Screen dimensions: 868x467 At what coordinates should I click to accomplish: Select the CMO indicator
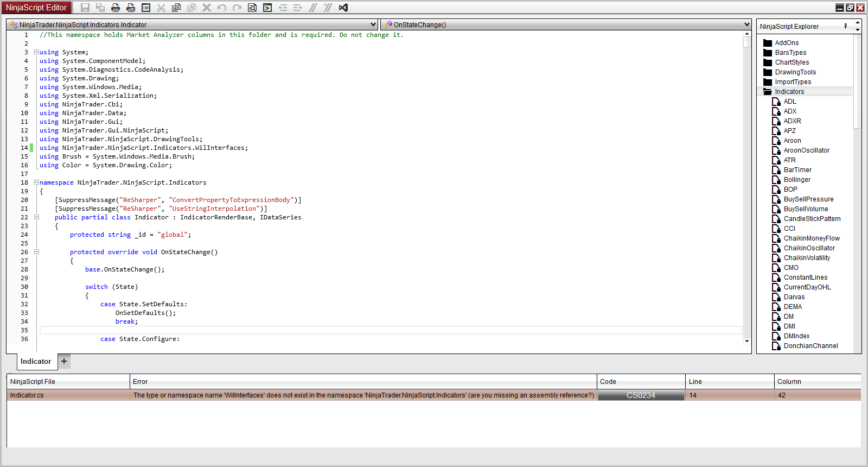(x=791, y=268)
